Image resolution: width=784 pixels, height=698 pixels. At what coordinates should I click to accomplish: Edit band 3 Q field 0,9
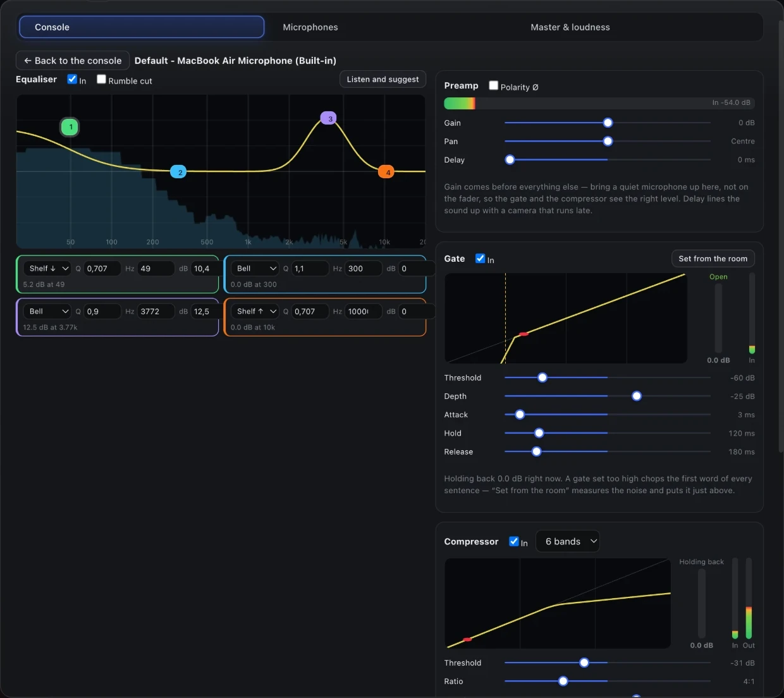(x=102, y=312)
